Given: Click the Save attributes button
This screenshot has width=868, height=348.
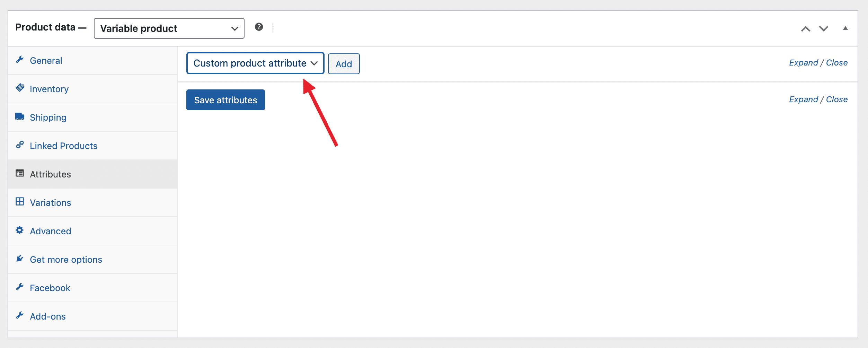Looking at the screenshot, I should (225, 100).
